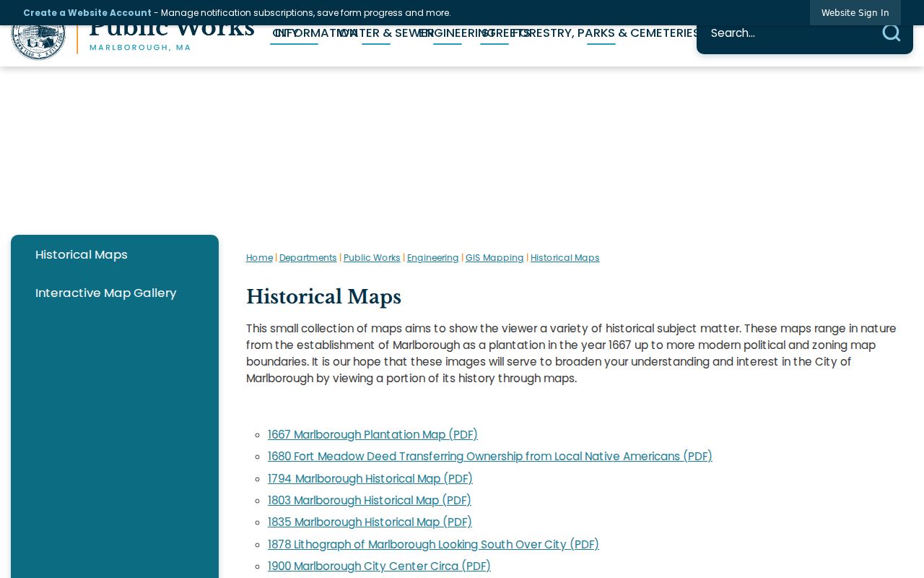Click the intro paragraph starting 'This small collection'

[571, 353]
